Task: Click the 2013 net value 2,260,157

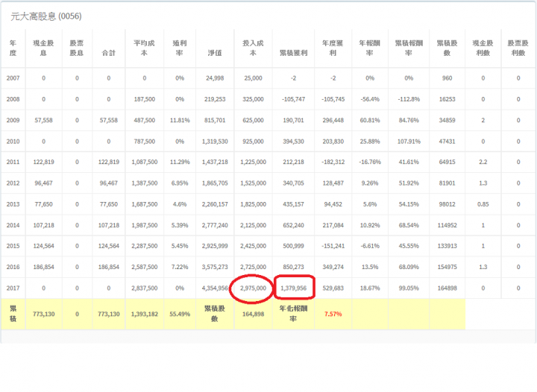Action: click(x=215, y=204)
